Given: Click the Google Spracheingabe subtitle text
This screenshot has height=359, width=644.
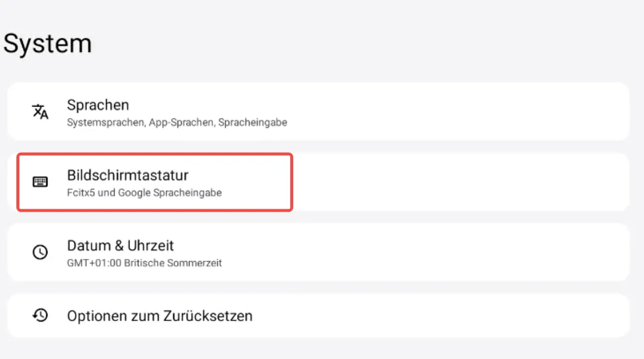Looking at the screenshot, I should [170, 192].
